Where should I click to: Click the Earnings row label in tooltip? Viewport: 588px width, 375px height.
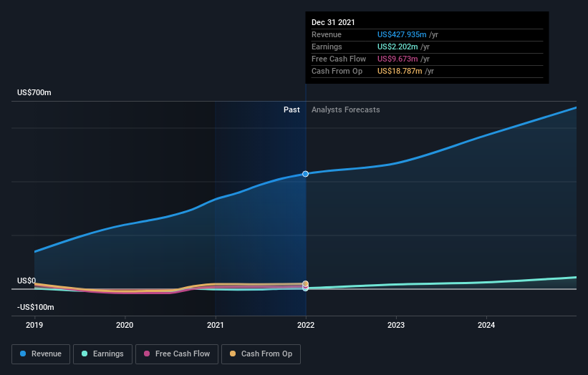point(327,47)
